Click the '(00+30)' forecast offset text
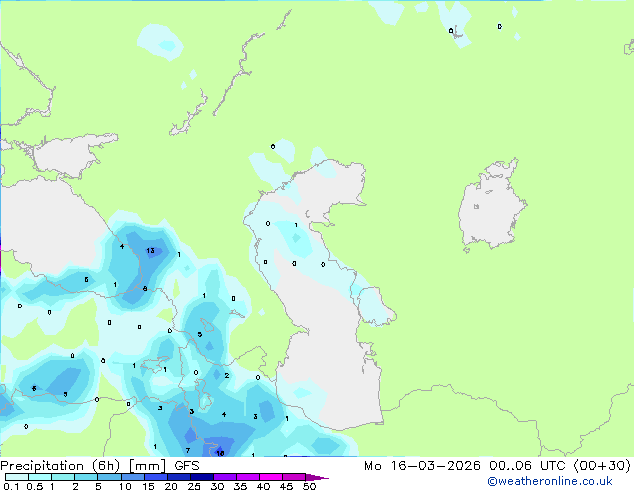The image size is (634, 490). coord(602,466)
